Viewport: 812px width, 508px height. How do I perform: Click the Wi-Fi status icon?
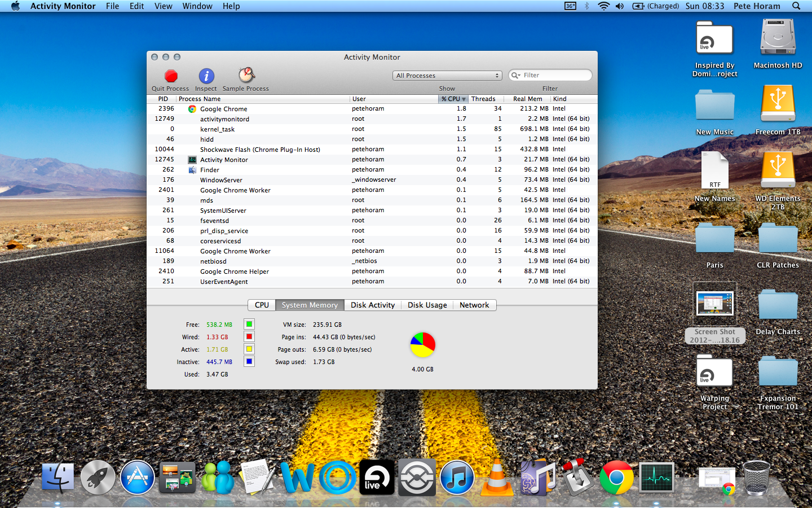click(603, 6)
